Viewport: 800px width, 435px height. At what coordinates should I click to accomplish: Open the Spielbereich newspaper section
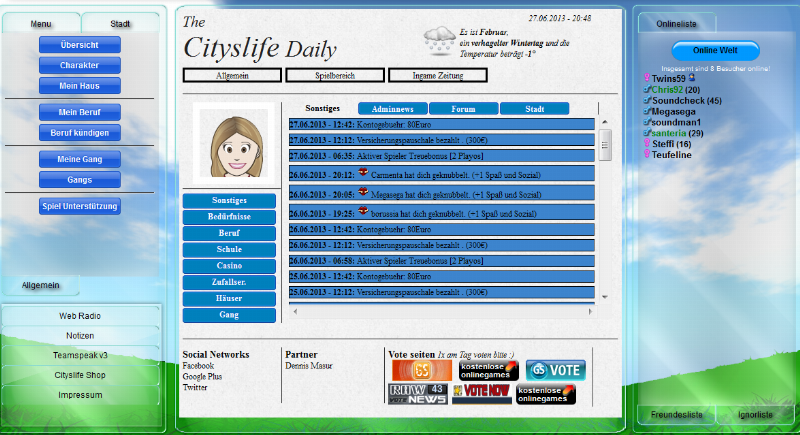[x=335, y=75]
